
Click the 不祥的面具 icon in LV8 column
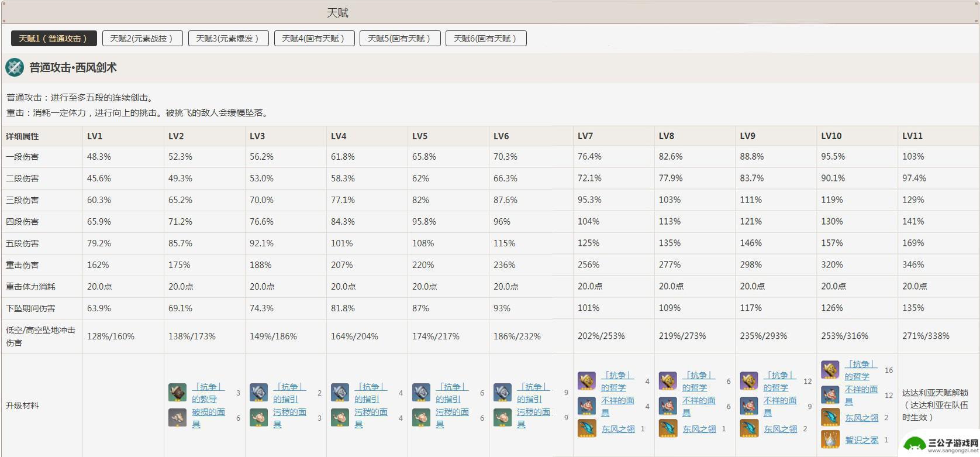[x=668, y=406]
